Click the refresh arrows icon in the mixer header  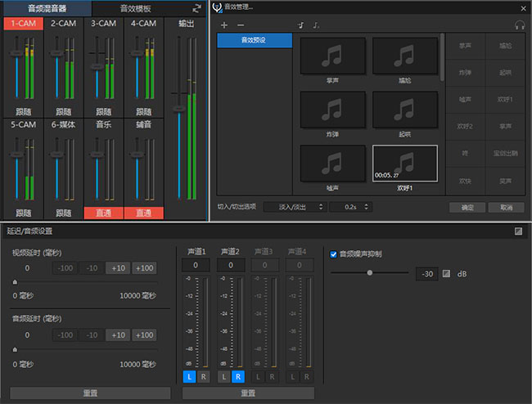pos(196,8)
